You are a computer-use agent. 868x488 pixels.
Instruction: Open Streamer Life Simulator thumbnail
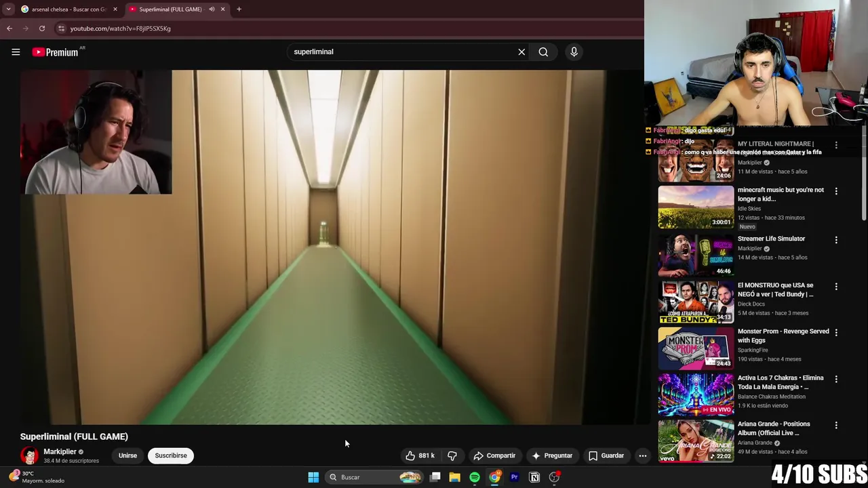(x=696, y=256)
